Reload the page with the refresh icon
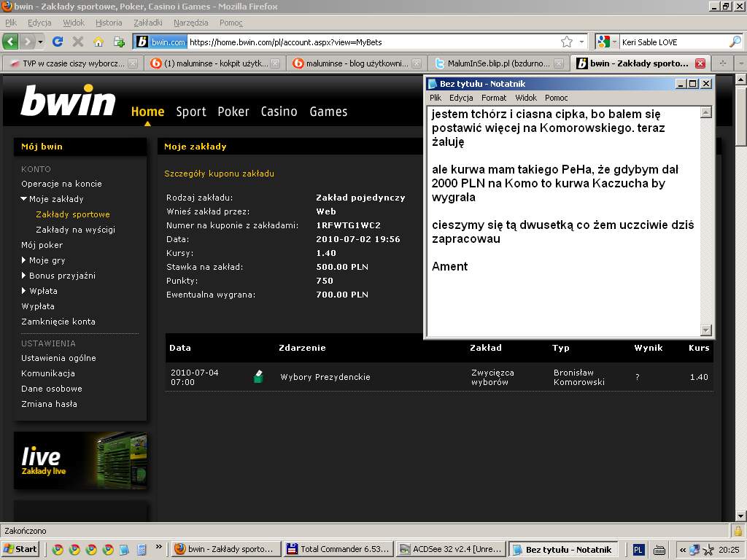The image size is (747, 560). pyautogui.click(x=58, y=42)
